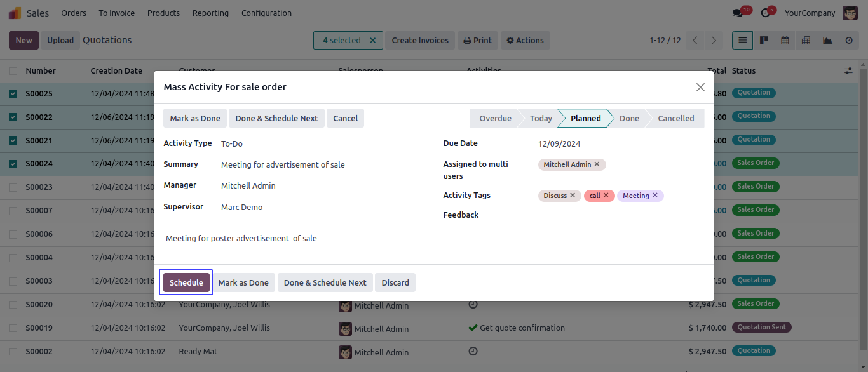This screenshot has width=868, height=372.
Task: Uncheck the S00025 row checkbox
Action: point(13,94)
